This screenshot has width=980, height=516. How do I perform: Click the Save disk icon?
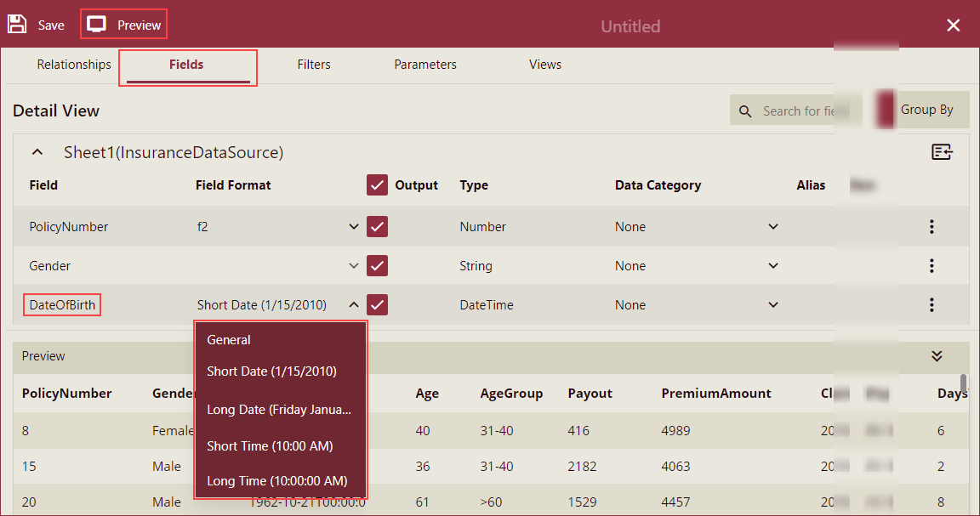pyautogui.click(x=17, y=23)
